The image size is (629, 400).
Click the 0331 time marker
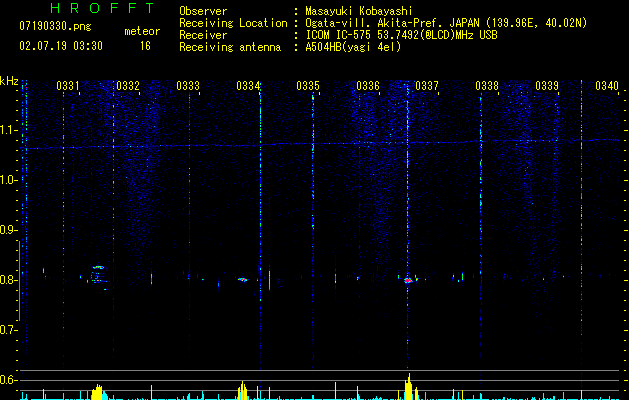pos(67,86)
